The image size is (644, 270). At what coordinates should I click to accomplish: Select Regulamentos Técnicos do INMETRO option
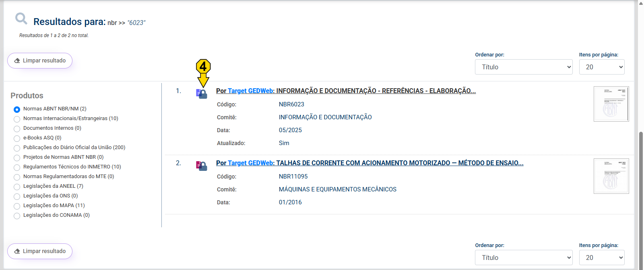(x=17, y=167)
